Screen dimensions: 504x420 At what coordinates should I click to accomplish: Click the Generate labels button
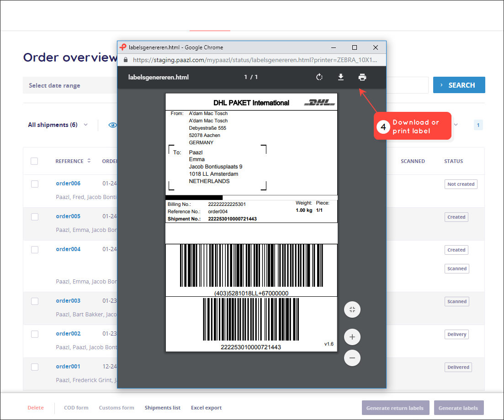[x=459, y=408]
